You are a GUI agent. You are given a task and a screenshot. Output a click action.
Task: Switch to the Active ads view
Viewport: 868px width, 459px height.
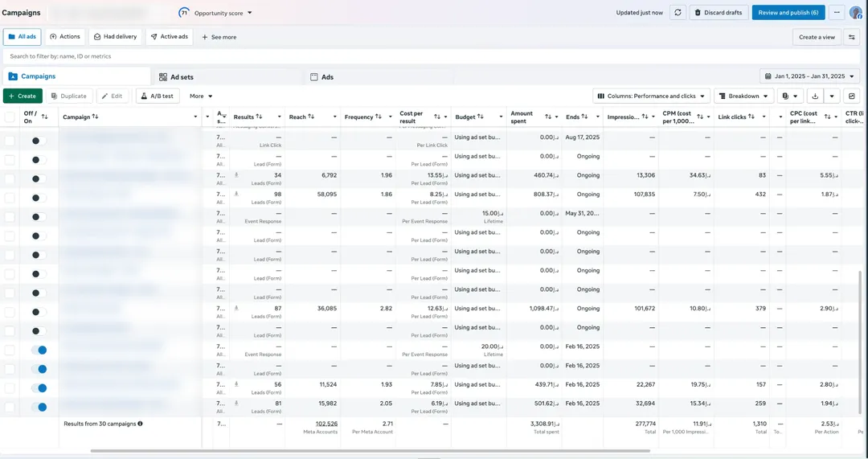[170, 37]
